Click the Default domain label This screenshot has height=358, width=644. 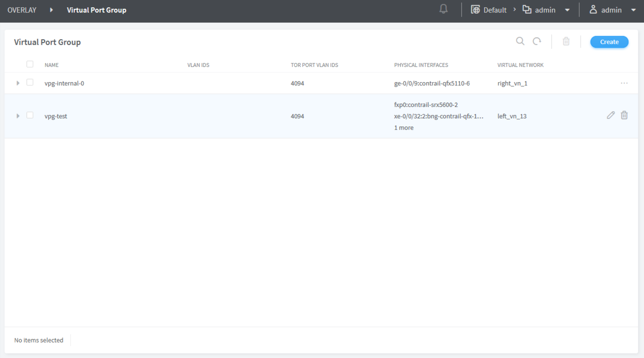(495, 10)
